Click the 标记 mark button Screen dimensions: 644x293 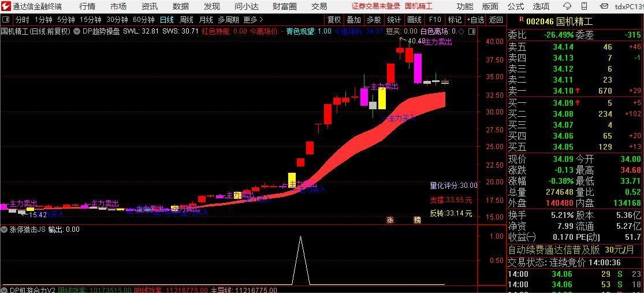[455, 19]
